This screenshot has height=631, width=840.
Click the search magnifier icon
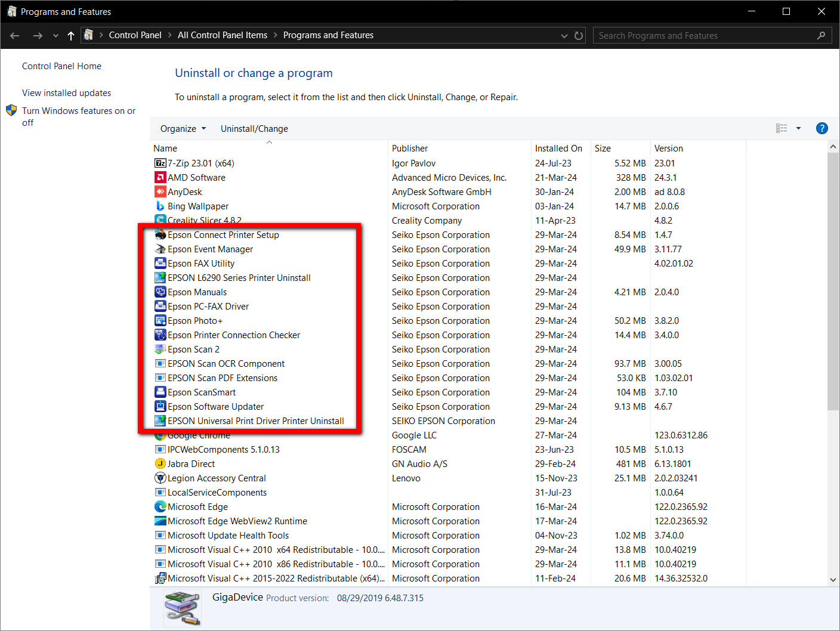pyautogui.click(x=822, y=36)
